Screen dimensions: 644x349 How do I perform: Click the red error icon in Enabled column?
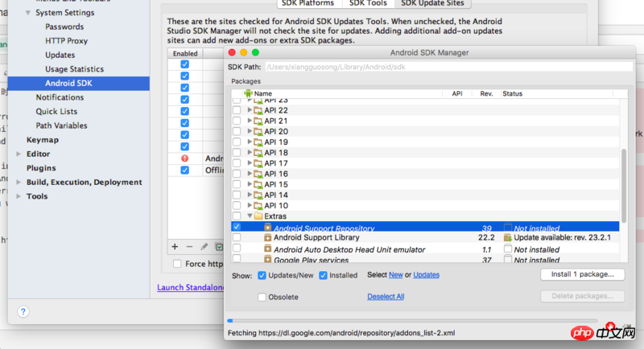coord(185,158)
